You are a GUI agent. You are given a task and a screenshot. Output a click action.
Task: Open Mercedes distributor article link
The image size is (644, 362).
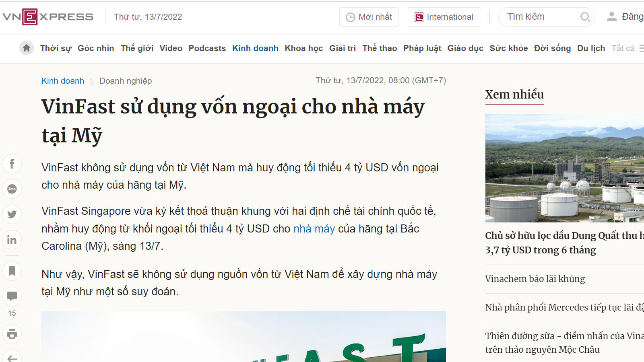[x=565, y=307]
